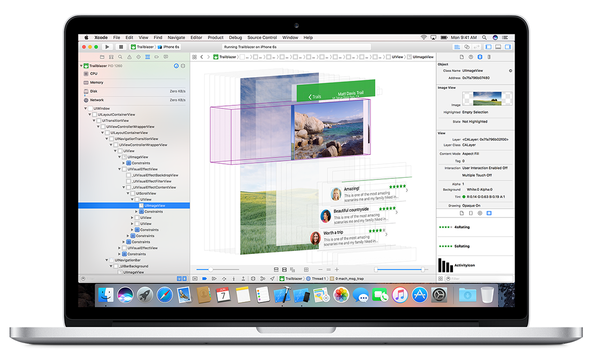Show the Issue navigator warning triangle
The image size is (598, 364).
click(x=129, y=57)
